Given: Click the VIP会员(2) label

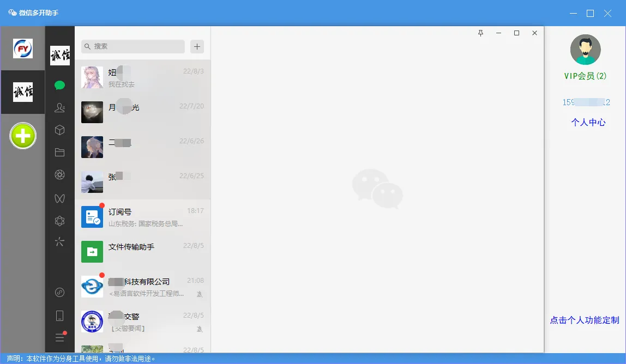Looking at the screenshot, I should pos(585,76).
